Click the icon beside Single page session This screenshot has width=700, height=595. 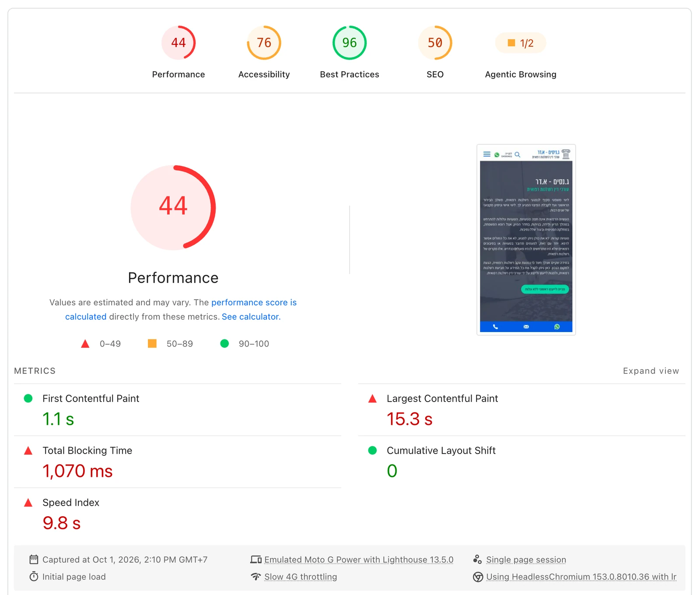[477, 560]
